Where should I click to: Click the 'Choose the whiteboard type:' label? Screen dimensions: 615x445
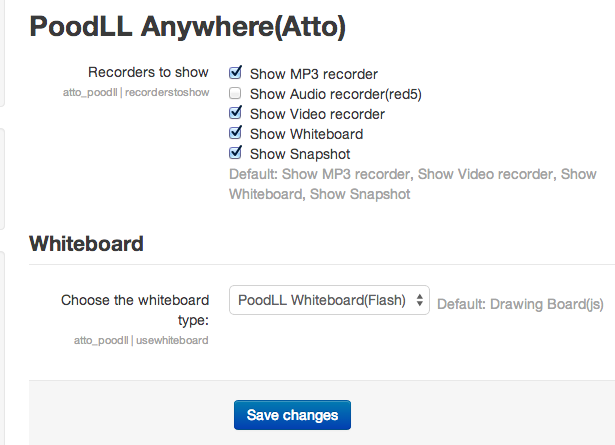tap(135, 310)
